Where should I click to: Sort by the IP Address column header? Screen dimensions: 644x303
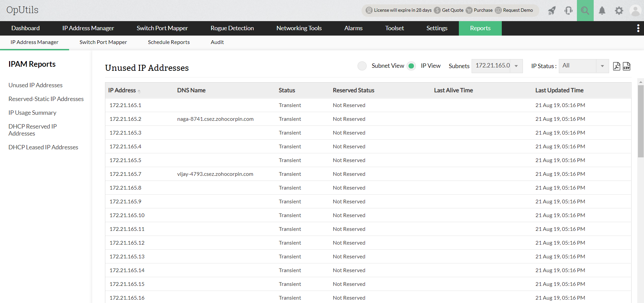[122, 90]
